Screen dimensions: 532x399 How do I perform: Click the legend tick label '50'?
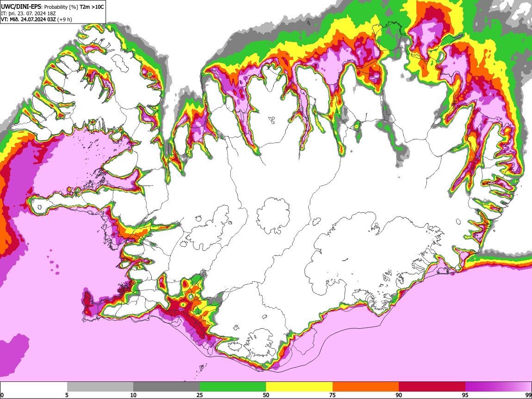266,395
